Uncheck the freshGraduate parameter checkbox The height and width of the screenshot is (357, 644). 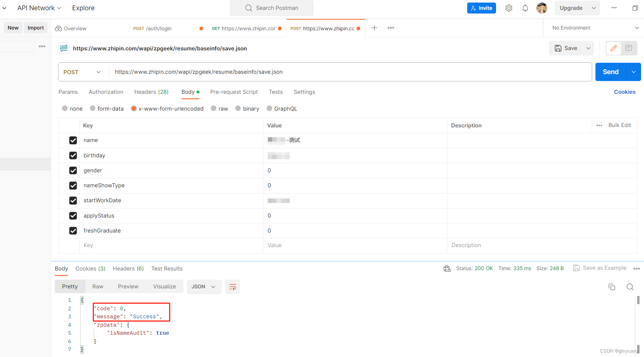(73, 231)
